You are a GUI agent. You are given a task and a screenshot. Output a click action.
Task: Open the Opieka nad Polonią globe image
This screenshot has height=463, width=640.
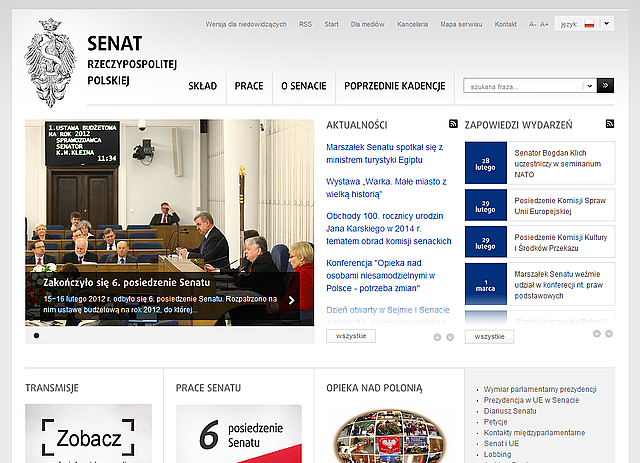[389, 435]
